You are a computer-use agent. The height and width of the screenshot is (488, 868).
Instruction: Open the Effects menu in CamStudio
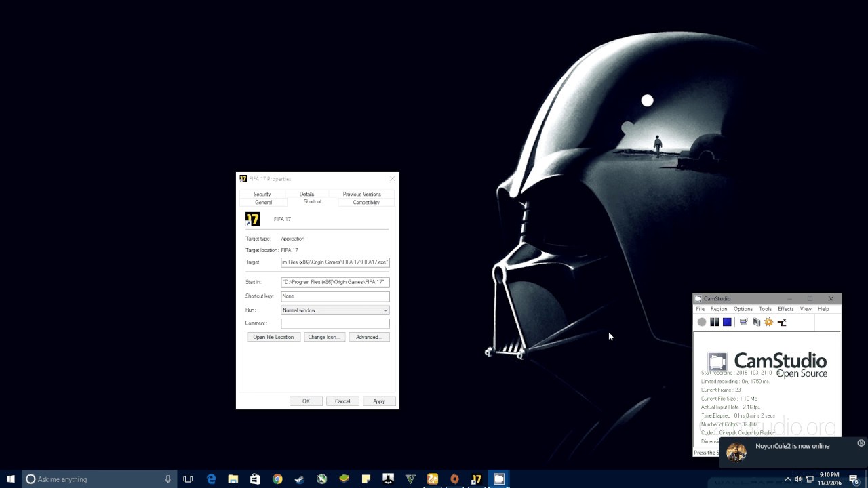(786, 309)
